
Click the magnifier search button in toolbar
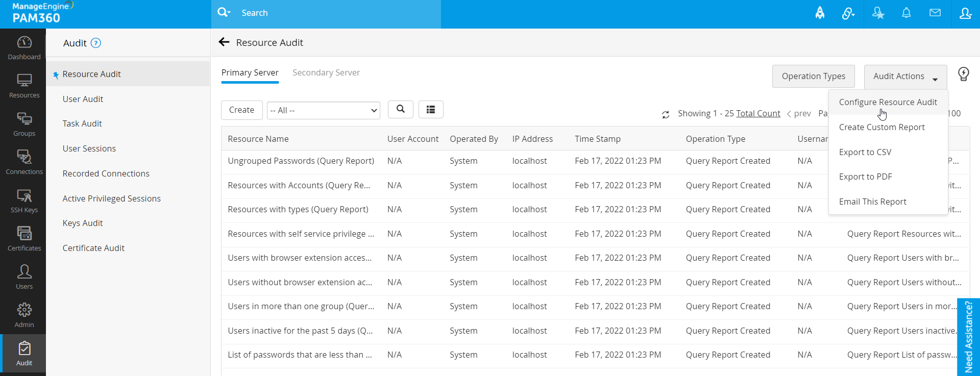click(x=401, y=109)
